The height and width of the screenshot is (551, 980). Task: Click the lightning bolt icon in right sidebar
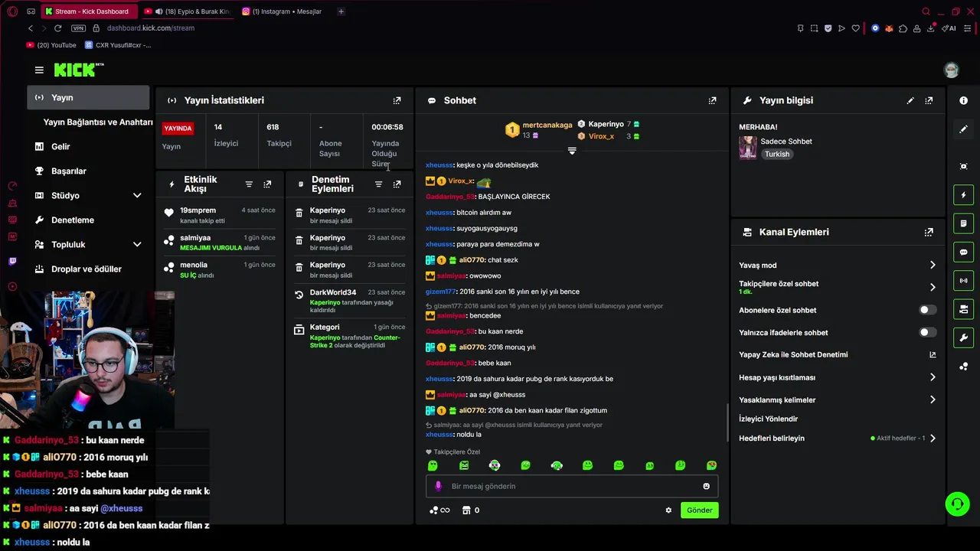963,195
